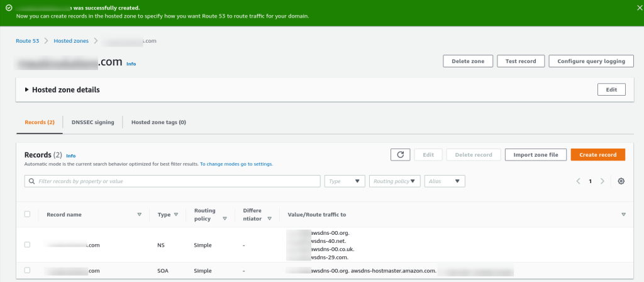
Task: Check the NS record checkbox
Action: (27, 245)
